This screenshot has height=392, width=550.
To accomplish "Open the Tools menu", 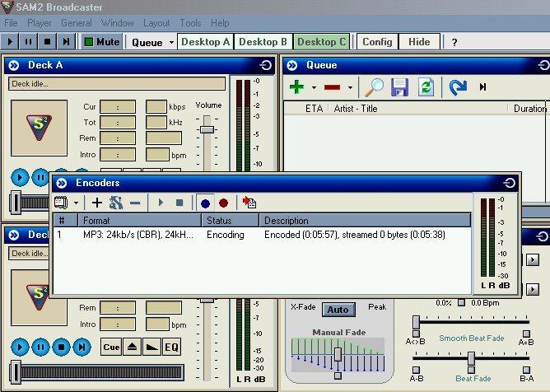I will tap(190, 23).
